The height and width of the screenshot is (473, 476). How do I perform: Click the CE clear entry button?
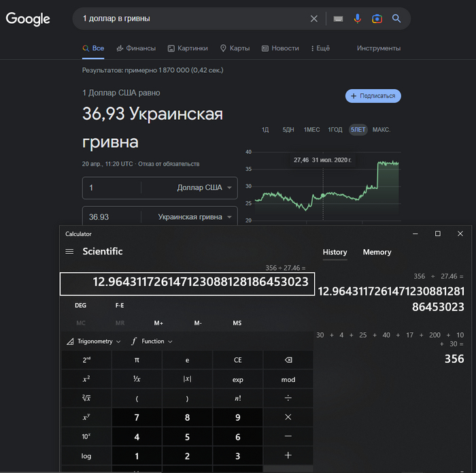click(x=238, y=360)
